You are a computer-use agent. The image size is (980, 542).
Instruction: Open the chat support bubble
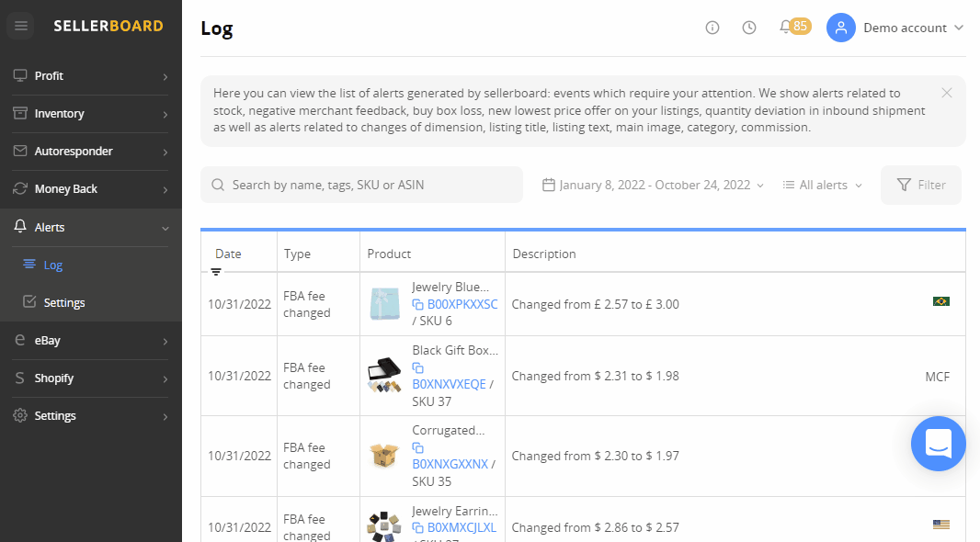tap(938, 444)
